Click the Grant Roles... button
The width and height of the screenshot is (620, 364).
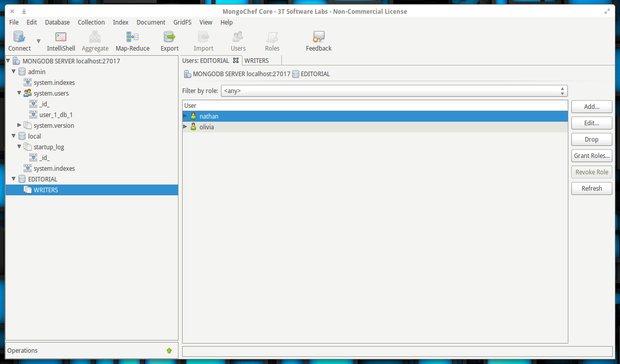[592, 156]
